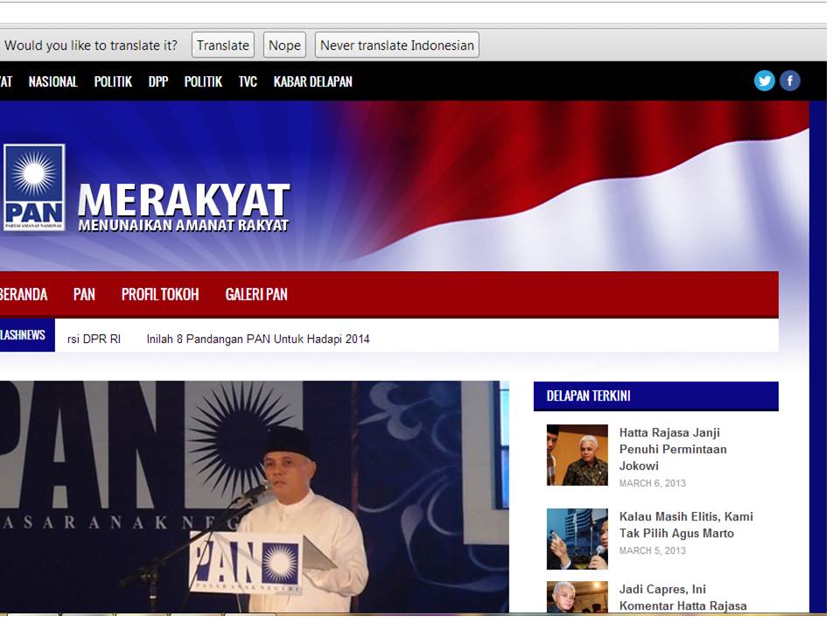Open PROFIL TOKOH tab
The image size is (840, 630).
point(160,295)
